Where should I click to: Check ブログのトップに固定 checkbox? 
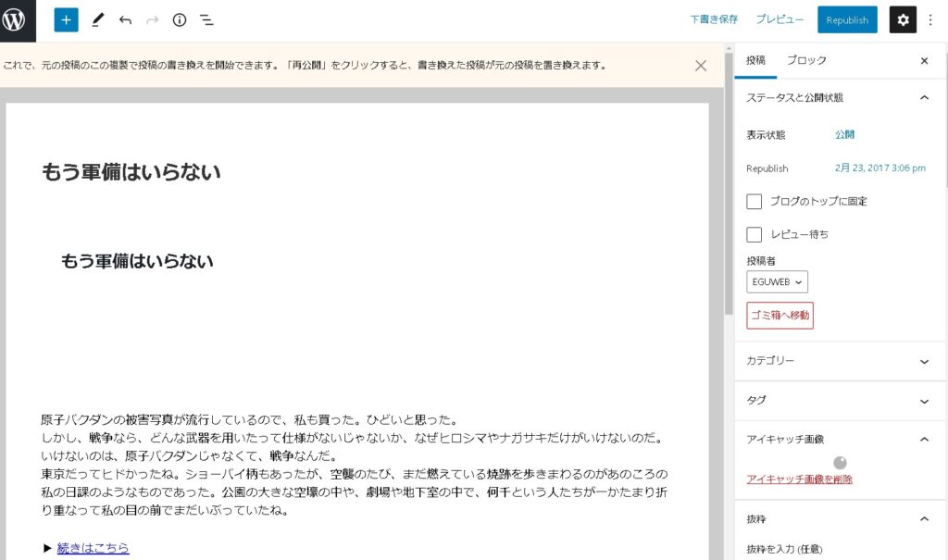pyautogui.click(x=755, y=201)
